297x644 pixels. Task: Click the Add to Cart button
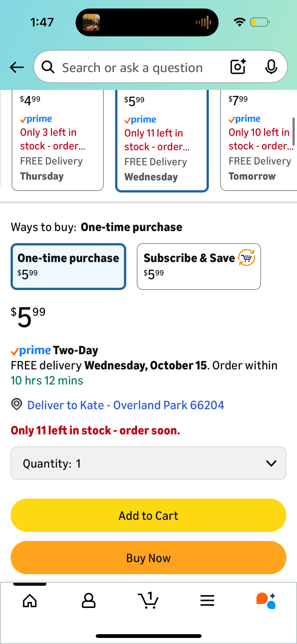tap(148, 515)
